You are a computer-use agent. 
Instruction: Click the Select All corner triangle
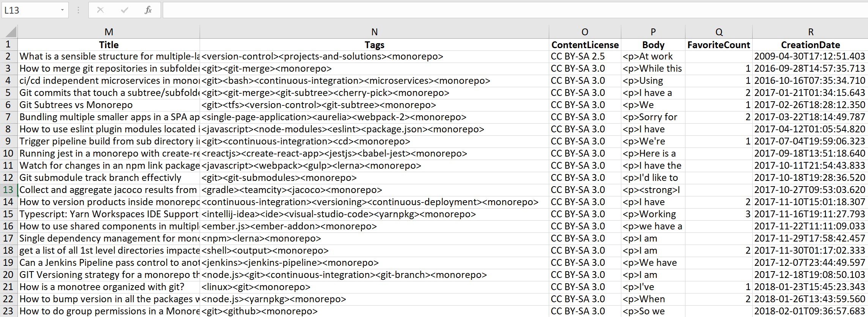(11, 32)
